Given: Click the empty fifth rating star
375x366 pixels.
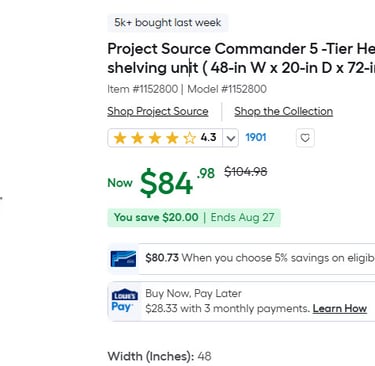Looking at the screenshot, I should tap(189, 138).
